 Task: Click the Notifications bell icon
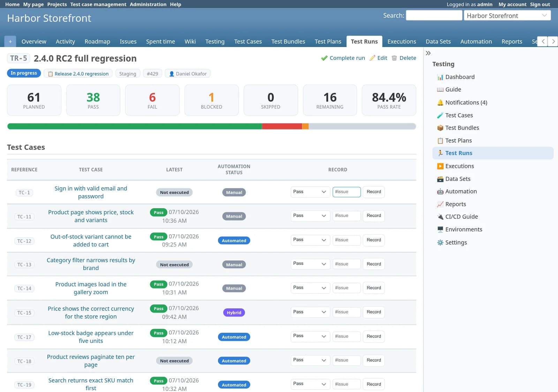point(440,102)
